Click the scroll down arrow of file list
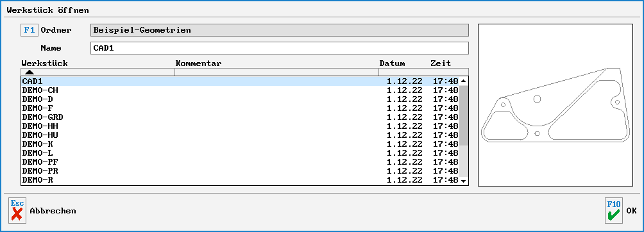The image size is (644, 232). pyautogui.click(x=463, y=181)
